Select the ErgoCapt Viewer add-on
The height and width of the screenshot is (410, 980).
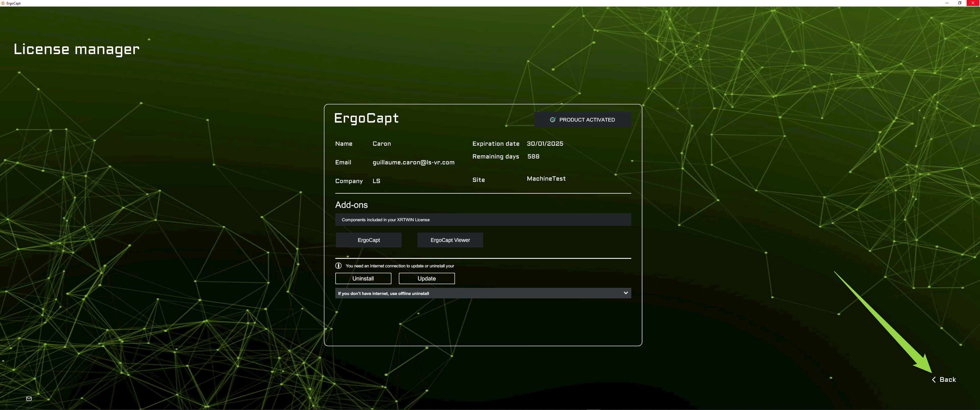(450, 240)
